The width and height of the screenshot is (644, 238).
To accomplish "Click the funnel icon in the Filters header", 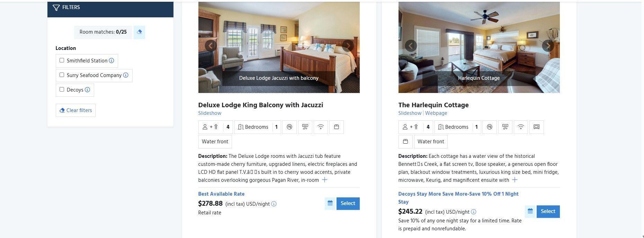I will click(x=56, y=7).
